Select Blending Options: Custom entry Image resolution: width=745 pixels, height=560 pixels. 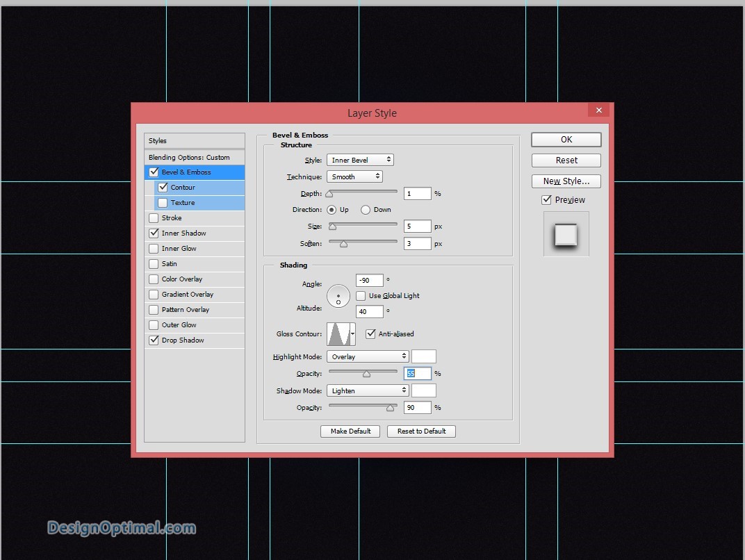(195, 157)
